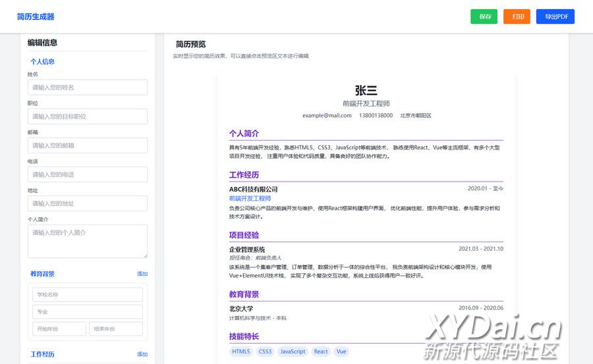The height and width of the screenshot is (364, 593).
Task: Select the 邮箱 email input field
Action: coord(87,145)
